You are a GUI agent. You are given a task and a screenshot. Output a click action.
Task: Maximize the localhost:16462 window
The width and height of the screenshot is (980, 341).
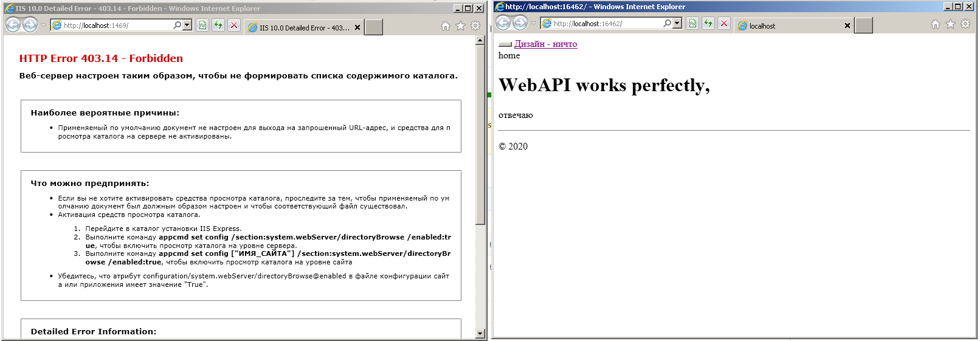click(958, 7)
